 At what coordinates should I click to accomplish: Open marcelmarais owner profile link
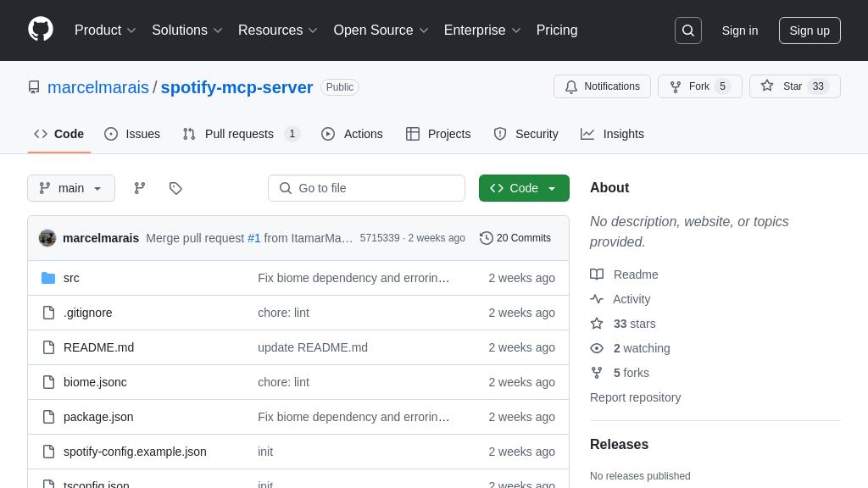pos(98,87)
